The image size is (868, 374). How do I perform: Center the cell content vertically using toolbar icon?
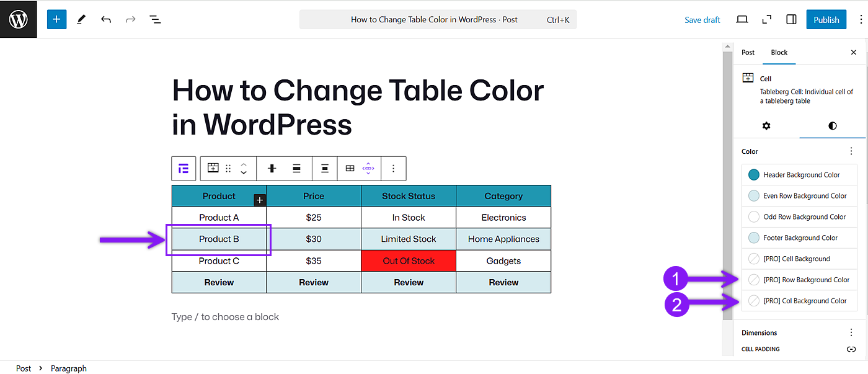point(324,168)
